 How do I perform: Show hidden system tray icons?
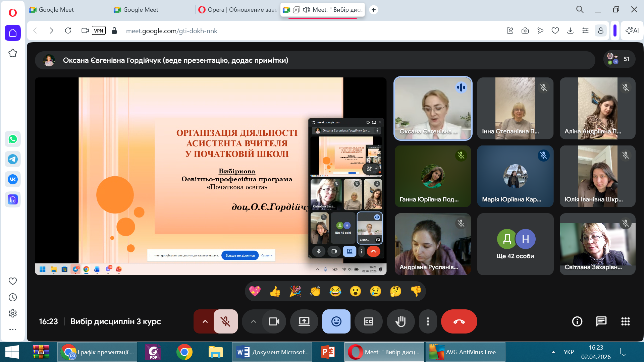553,352
